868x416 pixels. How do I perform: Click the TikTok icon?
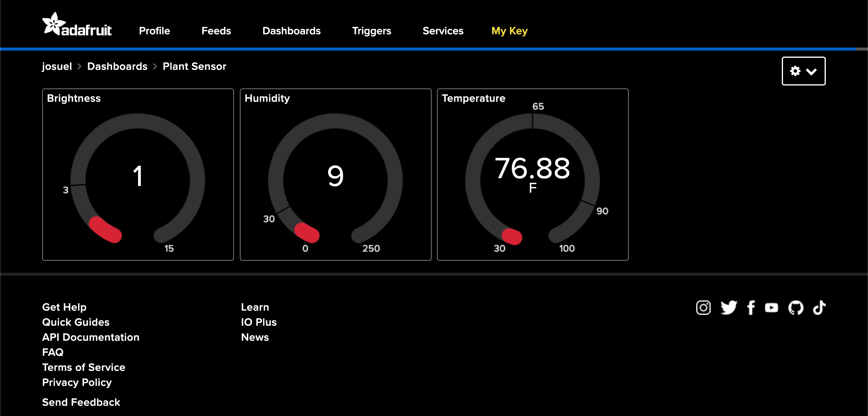coord(819,308)
